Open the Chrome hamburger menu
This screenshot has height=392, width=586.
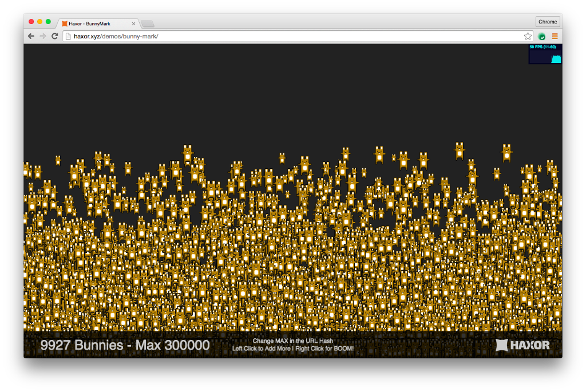click(x=555, y=36)
